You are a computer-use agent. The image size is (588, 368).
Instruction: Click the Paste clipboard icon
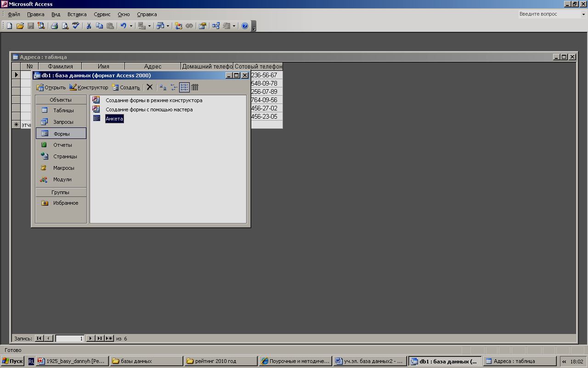pyautogui.click(x=110, y=26)
